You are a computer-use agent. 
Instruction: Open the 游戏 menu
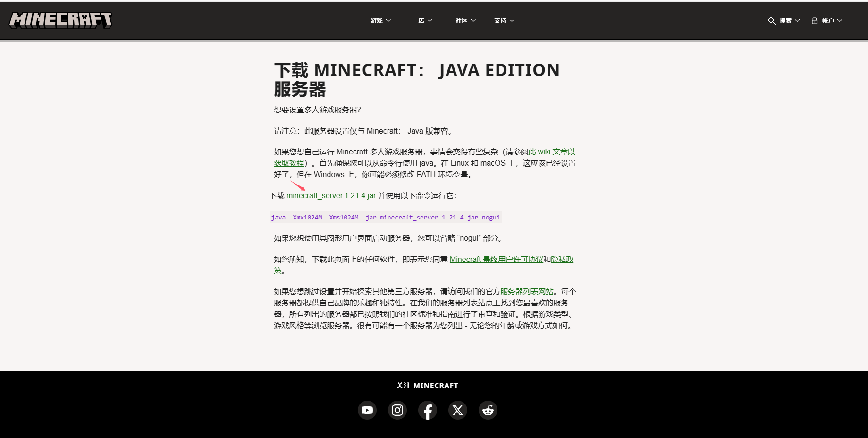[x=380, y=21]
